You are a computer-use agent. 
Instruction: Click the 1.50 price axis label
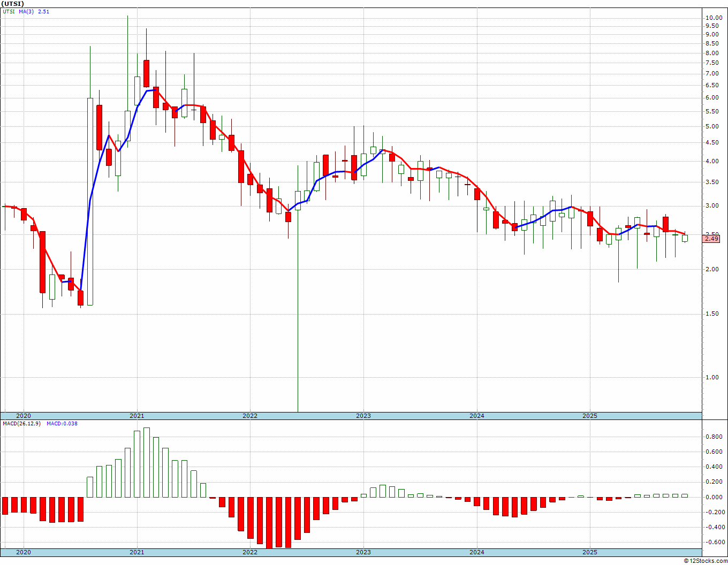(711, 314)
